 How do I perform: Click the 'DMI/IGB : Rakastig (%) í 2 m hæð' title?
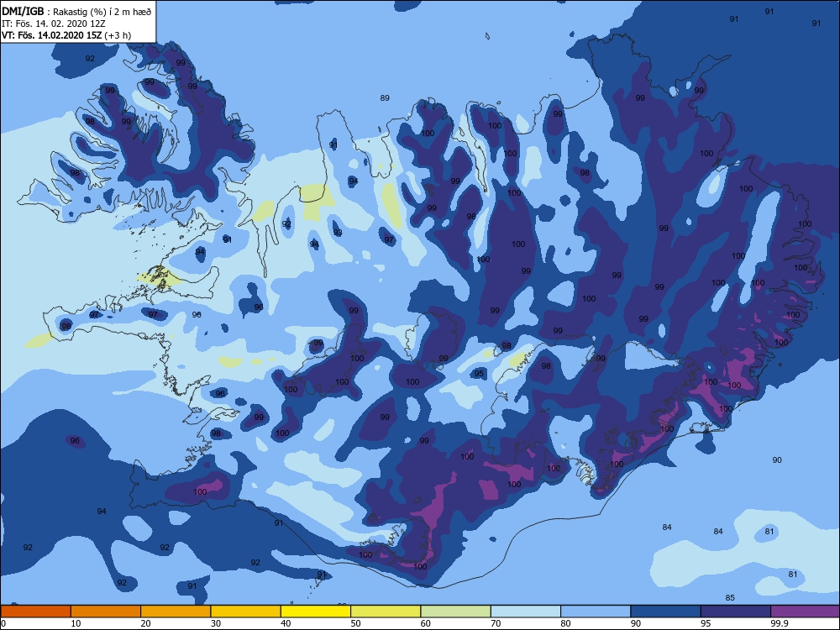coord(77,12)
